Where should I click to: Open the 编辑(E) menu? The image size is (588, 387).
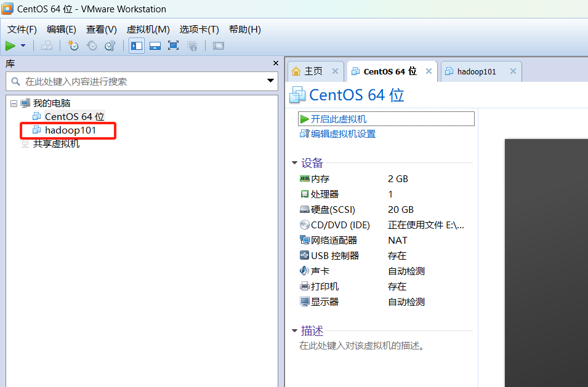click(x=62, y=29)
